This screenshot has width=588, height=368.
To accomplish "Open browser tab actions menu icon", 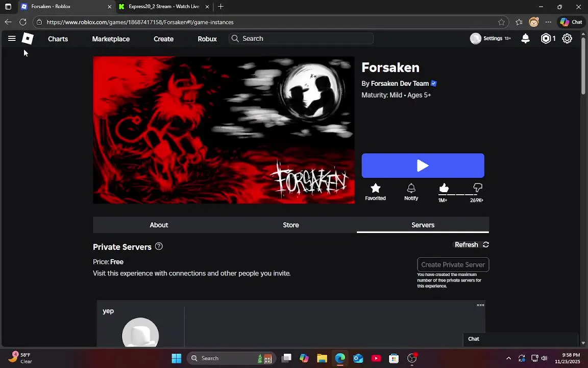I will pos(8,6).
